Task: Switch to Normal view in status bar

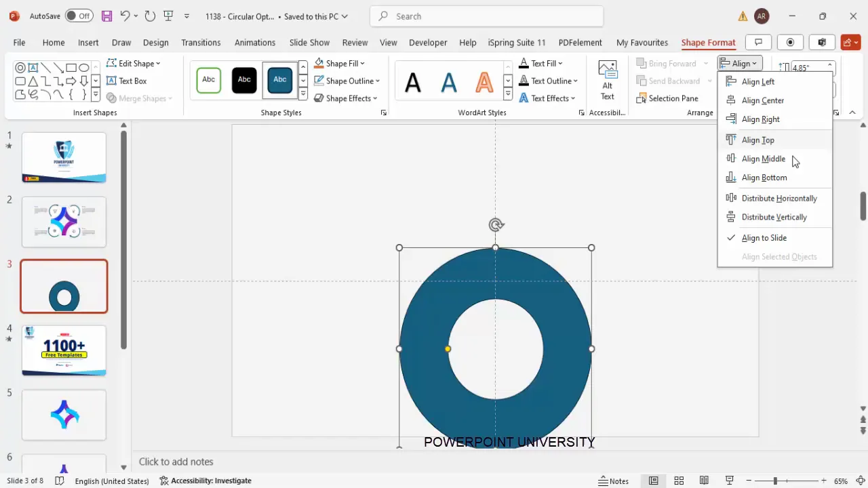Action: 653,481
